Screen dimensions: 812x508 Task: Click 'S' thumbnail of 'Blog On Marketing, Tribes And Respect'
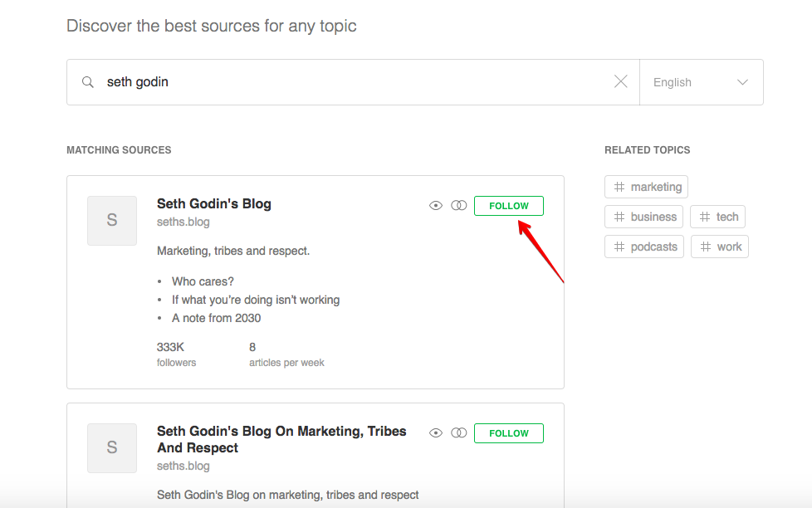click(112, 448)
